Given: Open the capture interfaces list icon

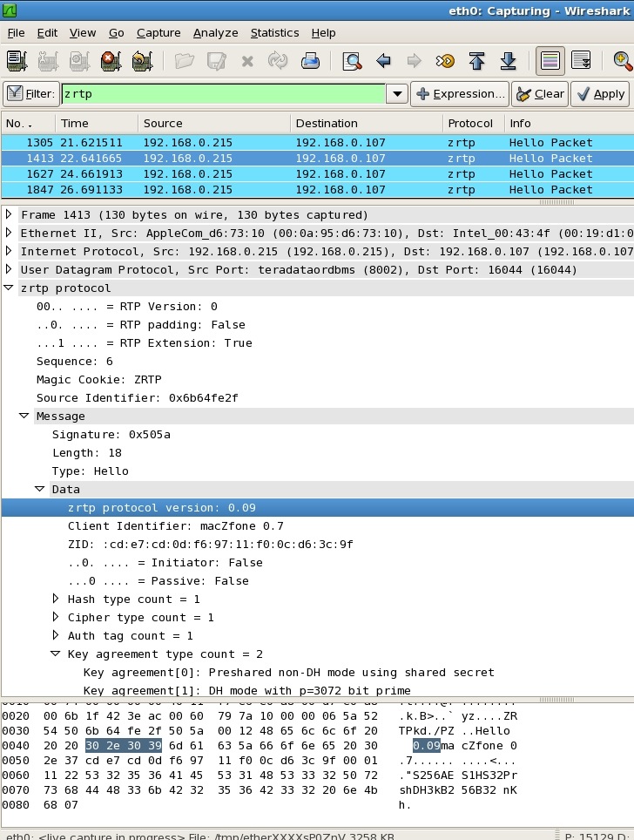Looking at the screenshot, I should 17,61.
